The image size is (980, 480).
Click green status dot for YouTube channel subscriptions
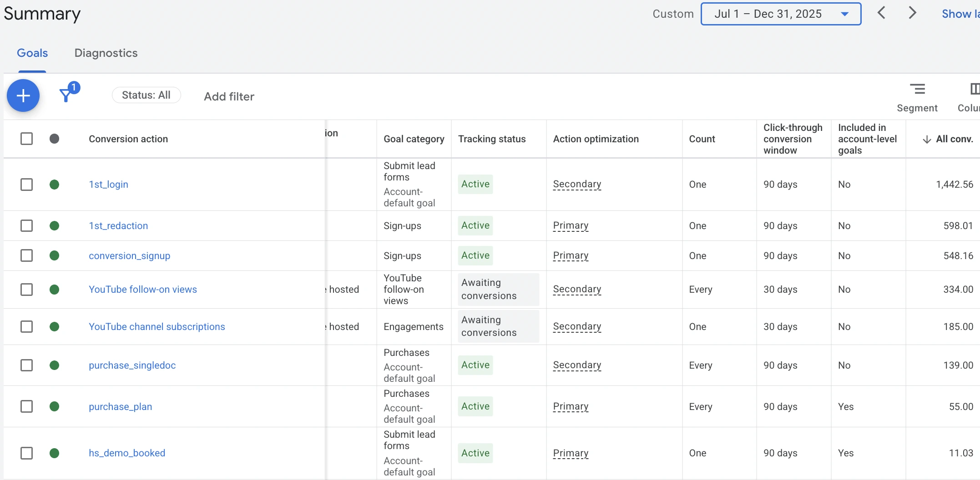54,326
